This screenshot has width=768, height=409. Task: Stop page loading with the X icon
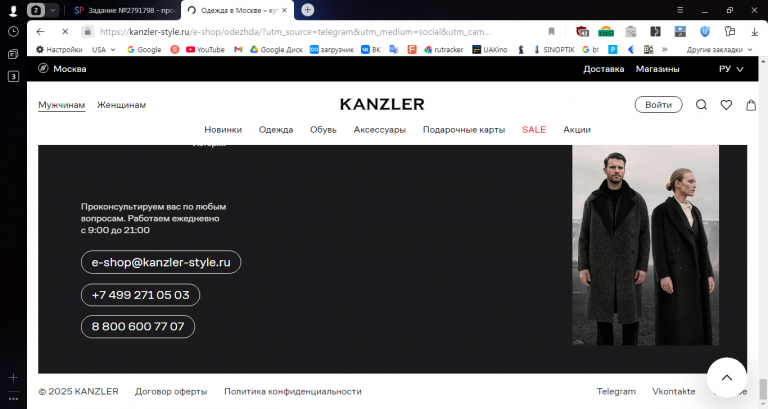[65, 31]
